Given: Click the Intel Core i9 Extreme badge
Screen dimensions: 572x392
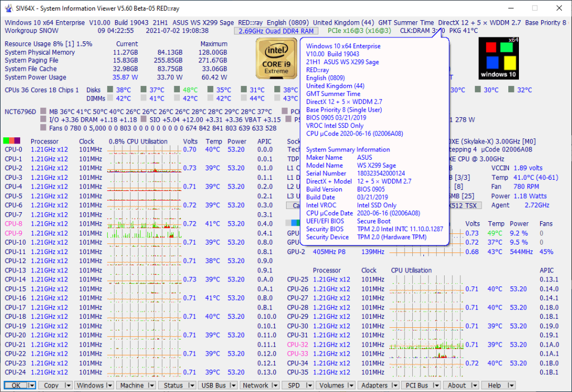Looking at the screenshot, I should 277,58.
